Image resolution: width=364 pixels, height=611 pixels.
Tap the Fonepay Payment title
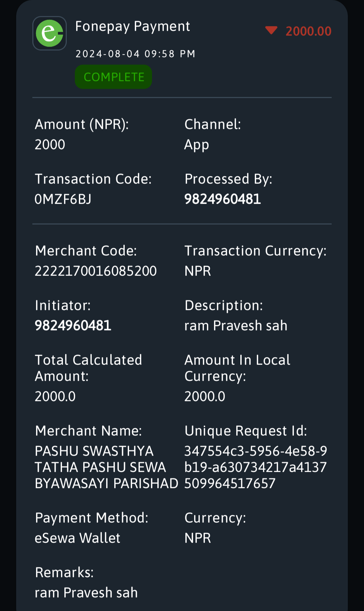pyautogui.click(x=132, y=26)
